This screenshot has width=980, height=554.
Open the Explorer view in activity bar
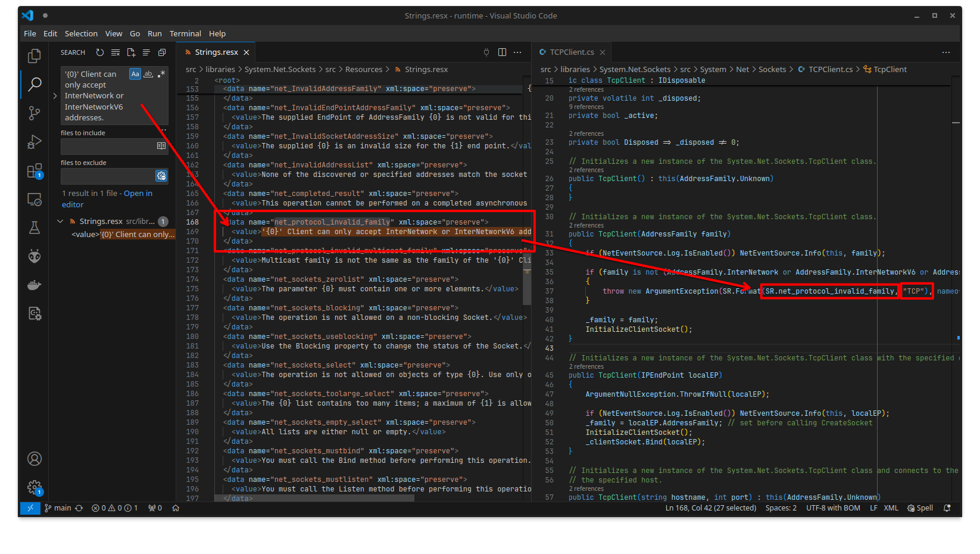[35, 56]
